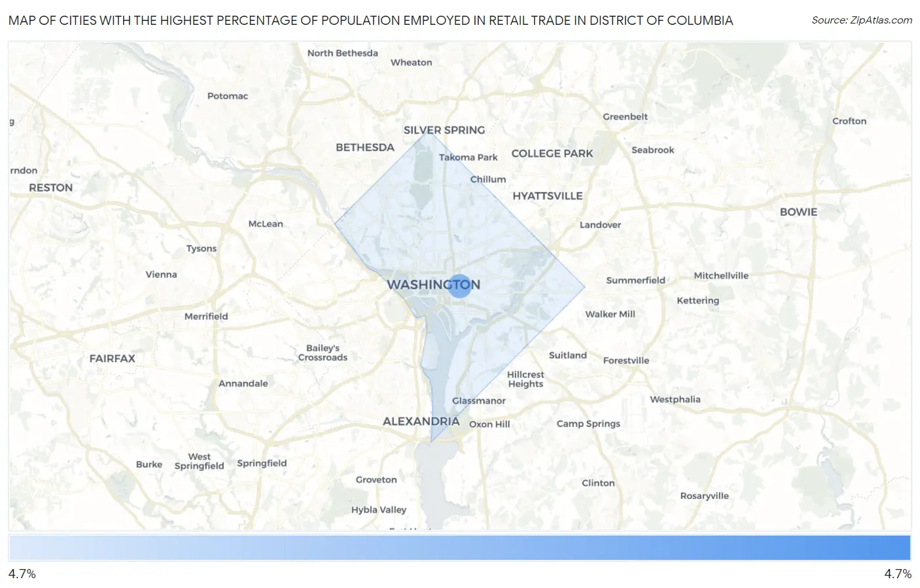
Task: Click the Landover map label
Action: coord(601,225)
